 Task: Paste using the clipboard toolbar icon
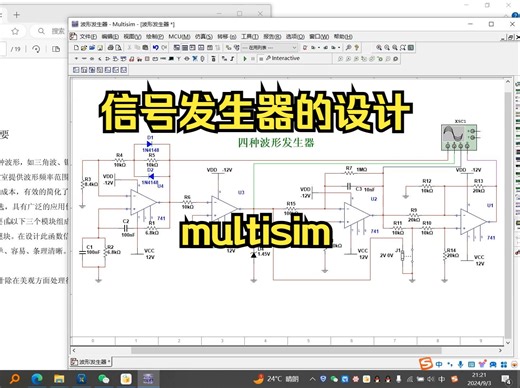coord(145,48)
